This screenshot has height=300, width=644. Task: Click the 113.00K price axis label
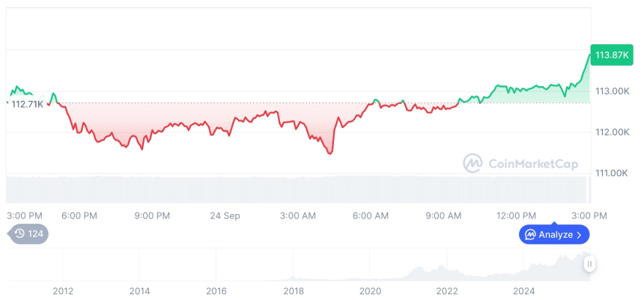[x=611, y=91]
